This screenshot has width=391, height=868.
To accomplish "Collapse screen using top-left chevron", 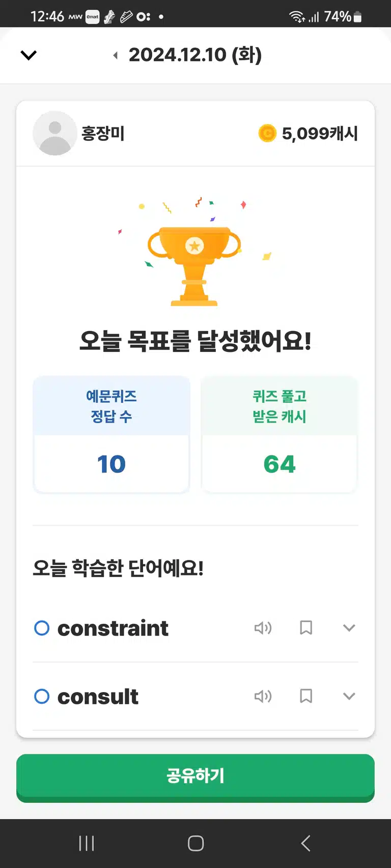I will [29, 55].
